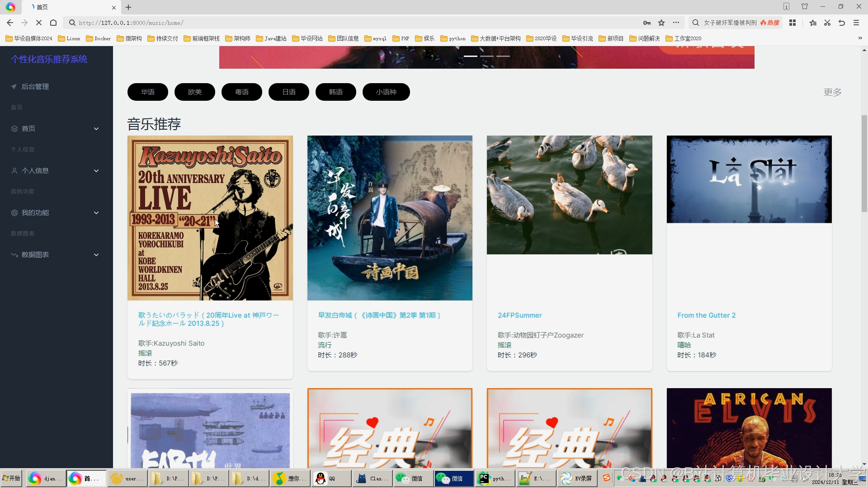Viewport: 868px width, 488px height.
Task: Expand 我的功能 sidebar section
Action: pyautogui.click(x=96, y=213)
